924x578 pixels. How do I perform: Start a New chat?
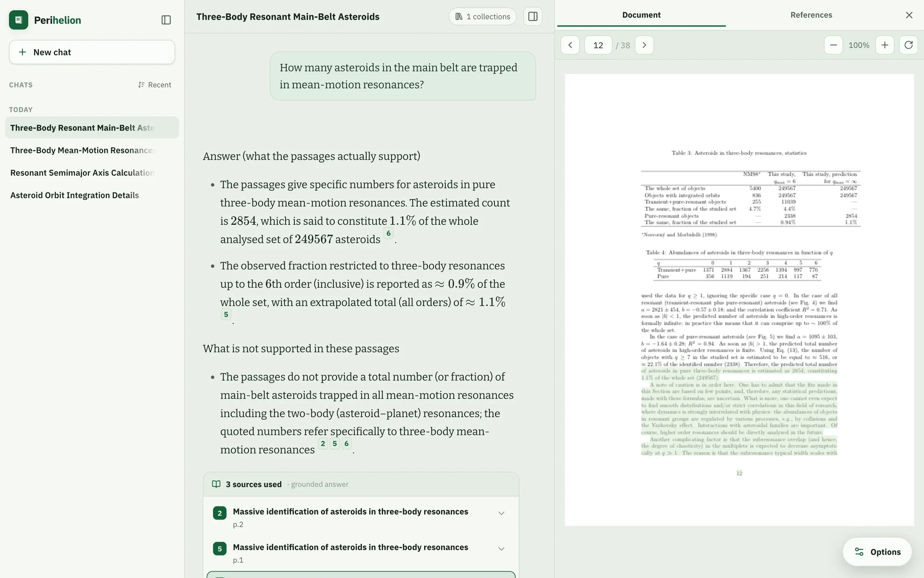coord(92,52)
